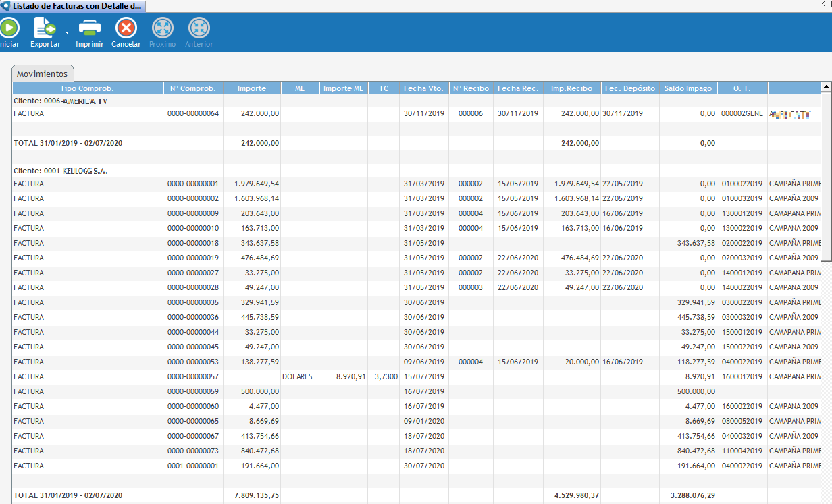Print the report with Imprimir
Screen dimensions: 832x504
point(90,28)
